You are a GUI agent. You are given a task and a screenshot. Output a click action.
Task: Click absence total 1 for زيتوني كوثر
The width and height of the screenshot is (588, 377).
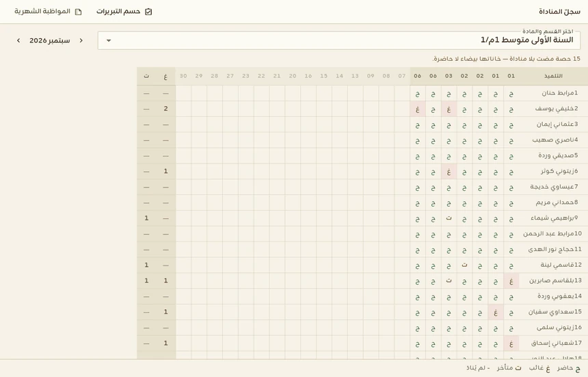(x=165, y=172)
